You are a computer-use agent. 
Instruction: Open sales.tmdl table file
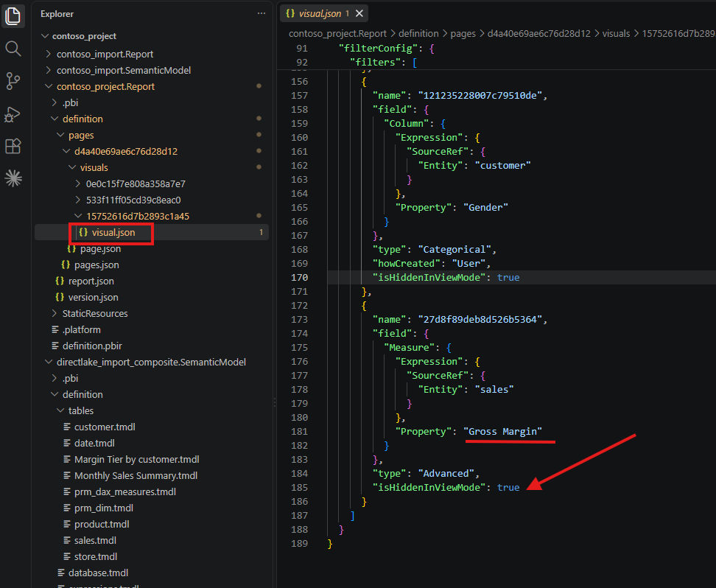click(x=95, y=541)
